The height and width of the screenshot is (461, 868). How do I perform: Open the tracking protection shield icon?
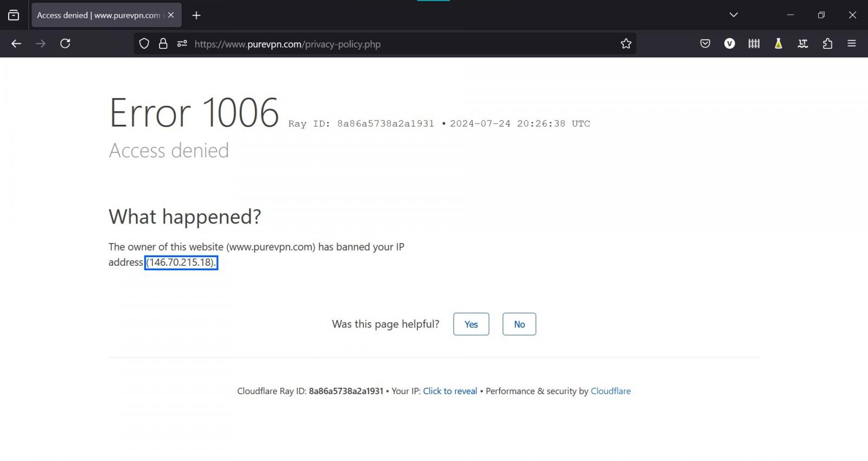click(144, 44)
